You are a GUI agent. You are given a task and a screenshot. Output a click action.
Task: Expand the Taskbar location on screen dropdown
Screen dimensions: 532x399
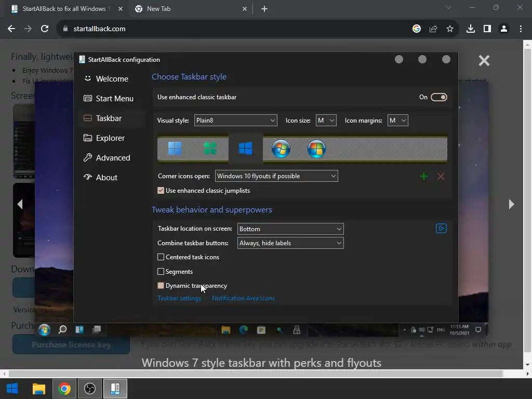point(290,229)
